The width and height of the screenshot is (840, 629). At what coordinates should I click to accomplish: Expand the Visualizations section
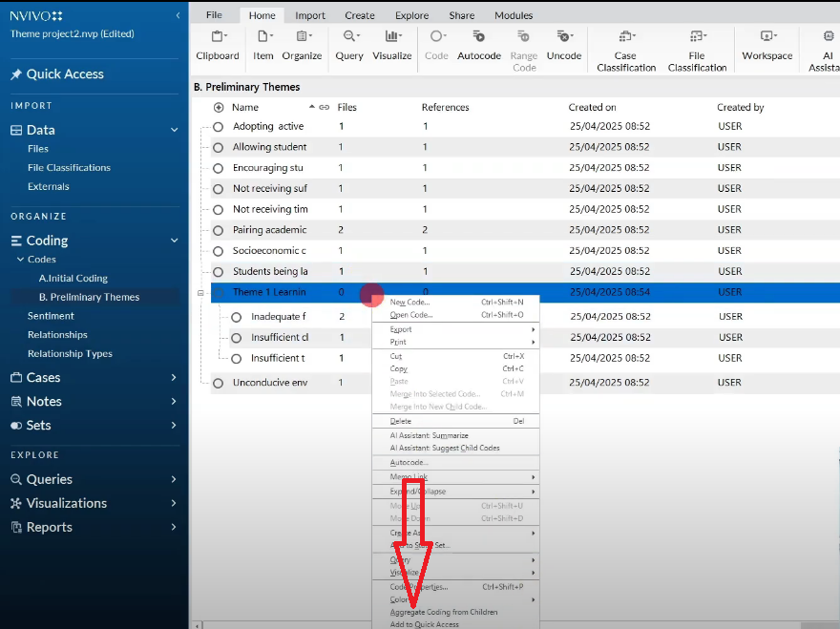174,503
